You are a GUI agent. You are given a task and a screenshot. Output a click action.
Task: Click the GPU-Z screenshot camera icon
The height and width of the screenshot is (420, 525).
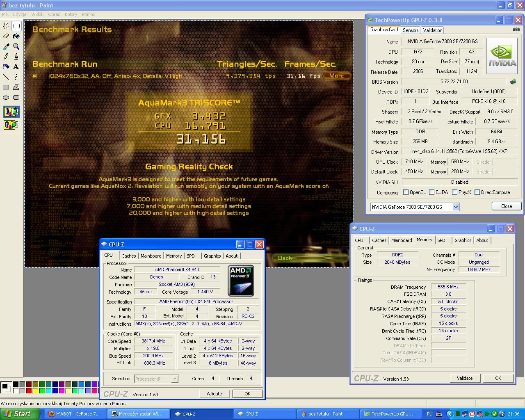point(516,30)
